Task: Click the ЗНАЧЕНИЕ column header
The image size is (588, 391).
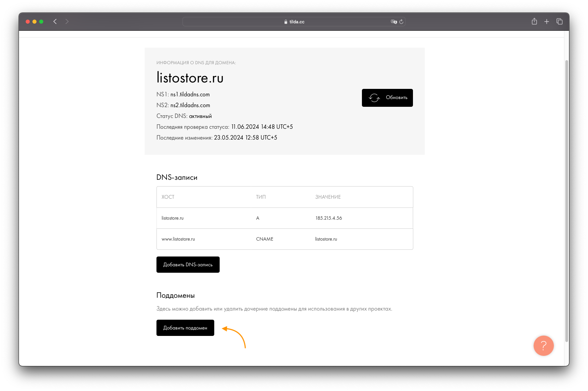Action: [x=328, y=197]
